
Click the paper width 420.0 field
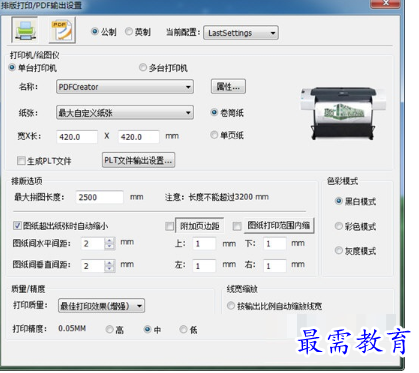(x=77, y=137)
